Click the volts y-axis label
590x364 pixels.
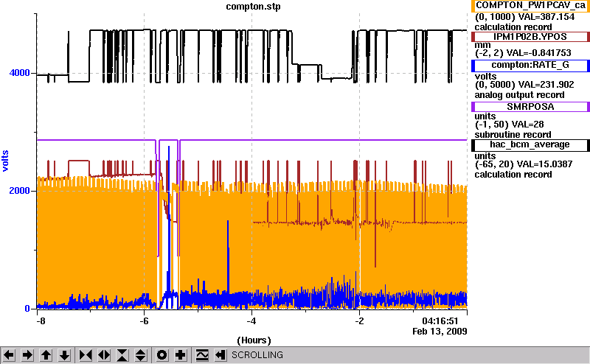pos(5,161)
